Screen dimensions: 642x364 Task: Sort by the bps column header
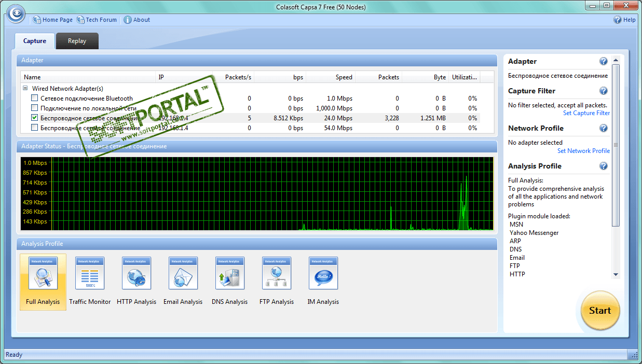(280, 77)
